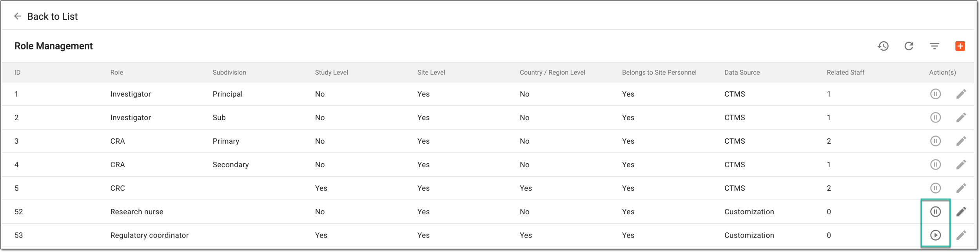980x252 pixels.
Task: Edit the Research nurse role
Action: click(x=961, y=212)
